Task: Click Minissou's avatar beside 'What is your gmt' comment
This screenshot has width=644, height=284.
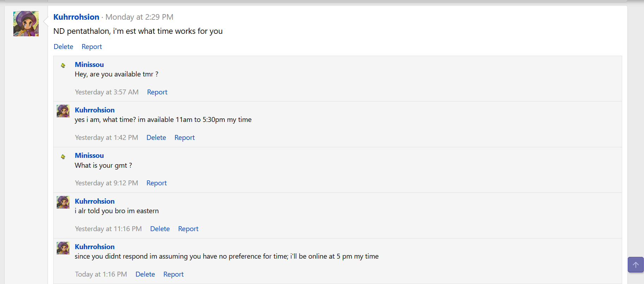Action: tap(63, 157)
